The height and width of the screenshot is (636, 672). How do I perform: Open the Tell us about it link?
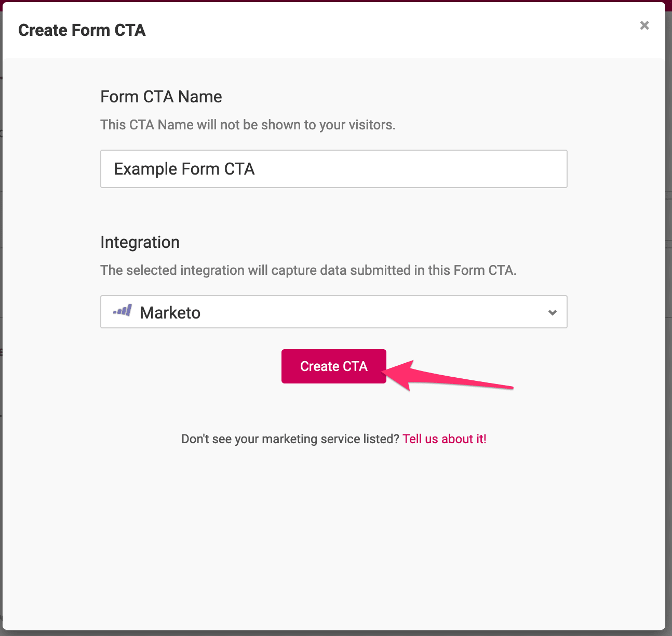point(445,439)
